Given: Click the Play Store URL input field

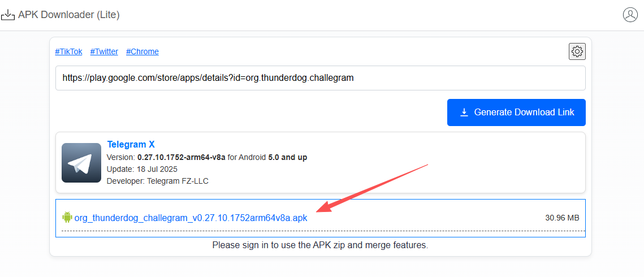Looking at the screenshot, I should [320, 78].
